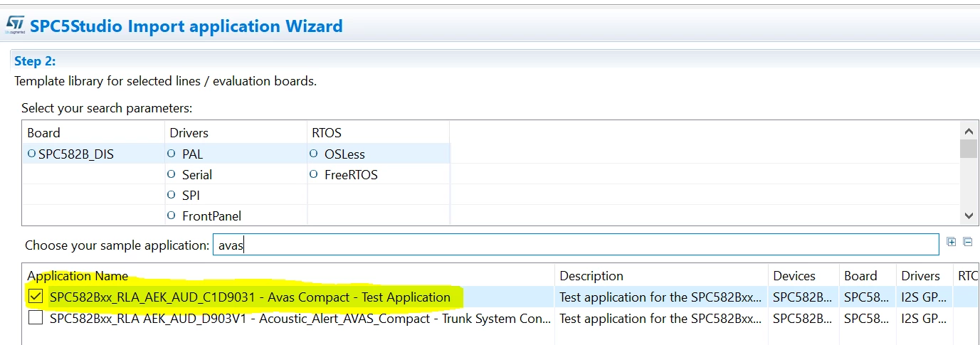Image resolution: width=980 pixels, height=345 pixels.
Task: Click description cell of Avas Compact row
Action: tap(660, 297)
